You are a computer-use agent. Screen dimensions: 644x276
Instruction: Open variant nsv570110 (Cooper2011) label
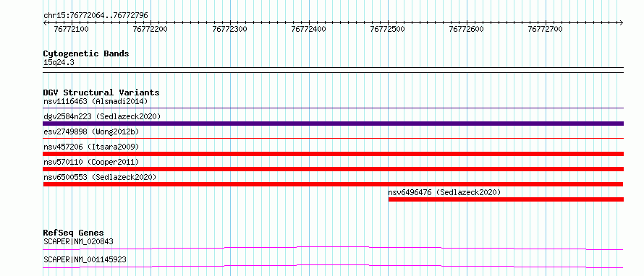pos(91,162)
